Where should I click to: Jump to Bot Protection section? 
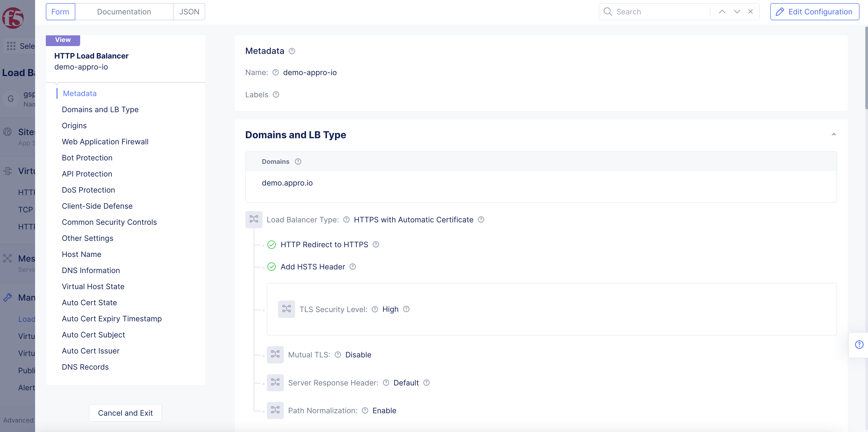pos(87,158)
